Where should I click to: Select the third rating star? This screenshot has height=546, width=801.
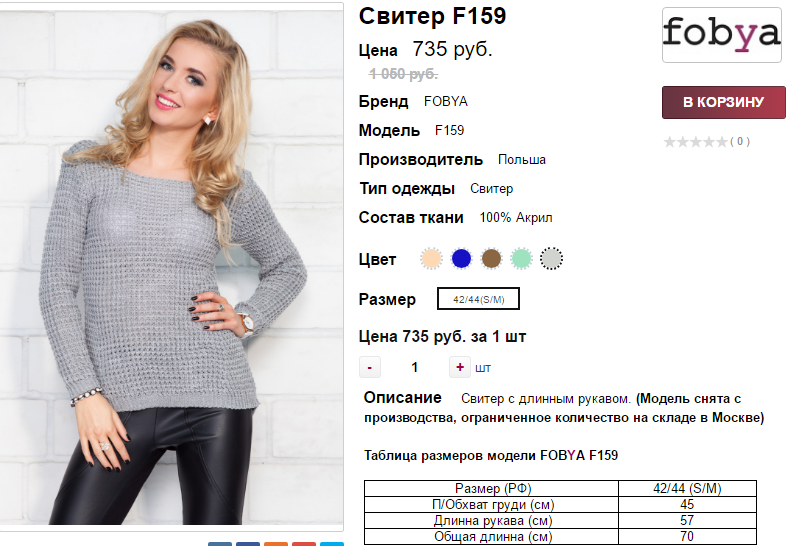[695, 141]
